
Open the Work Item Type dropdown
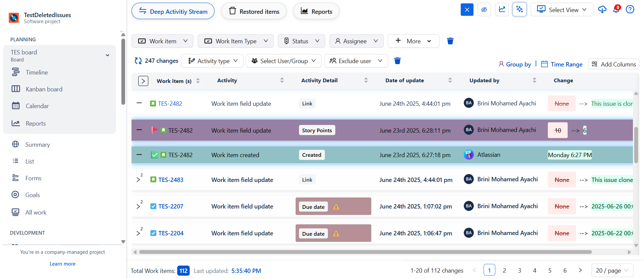click(x=235, y=41)
